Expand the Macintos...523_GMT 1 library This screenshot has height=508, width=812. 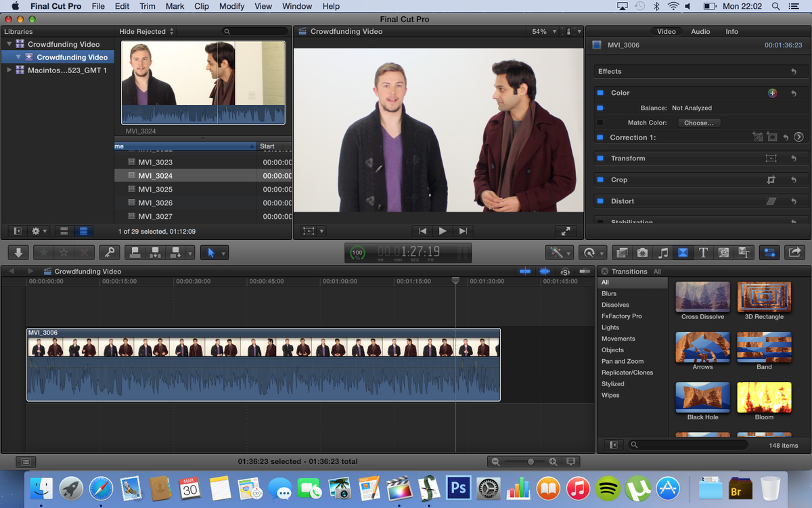9,68
